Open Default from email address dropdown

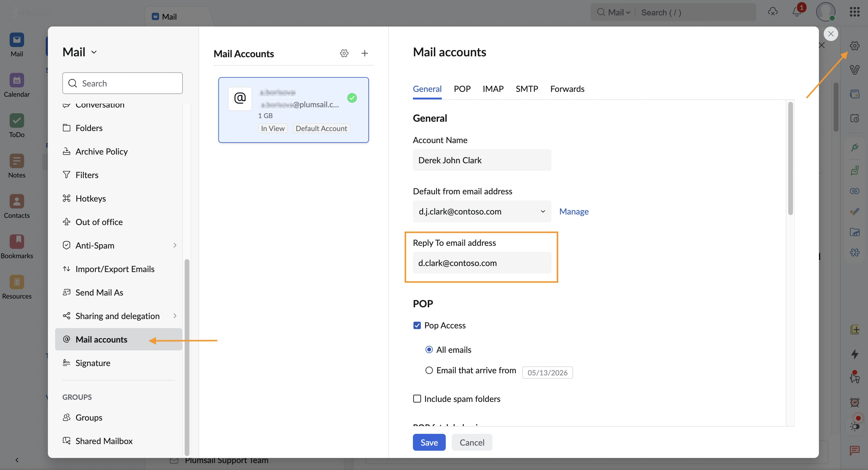pos(482,211)
